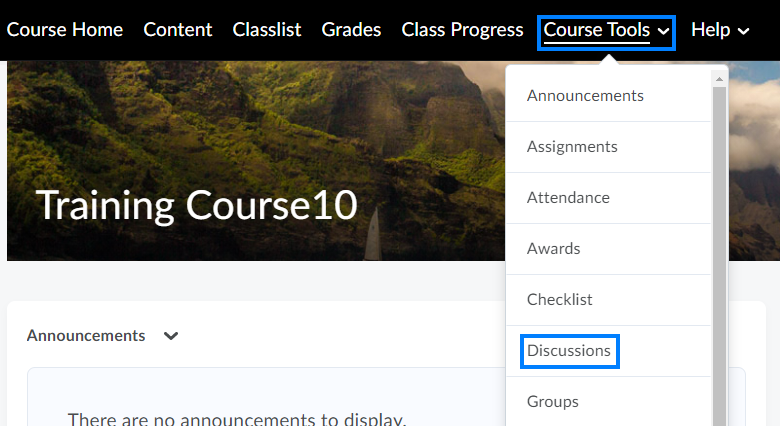The image size is (780, 426).
Task: Click the Course Tools dropdown scrollbar
Action: click(719, 250)
